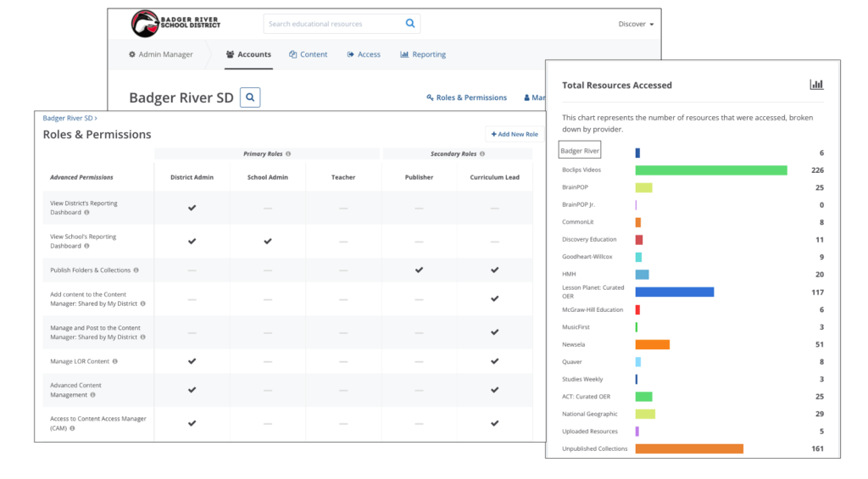This screenshot has width=868, height=479.
Task: Switch to the Accounts tab
Action: point(248,54)
